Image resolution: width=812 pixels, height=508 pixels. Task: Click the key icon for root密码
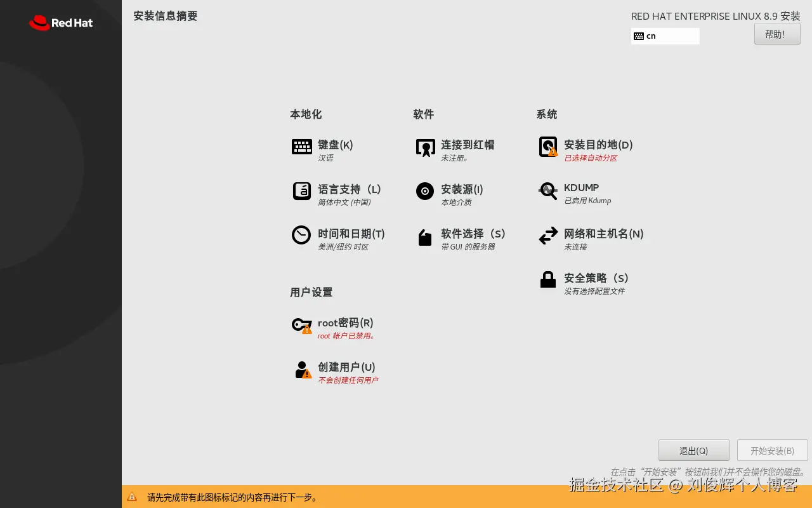point(302,325)
